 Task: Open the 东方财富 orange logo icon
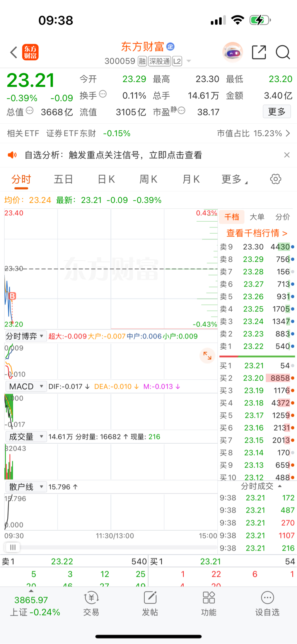pyautogui.click(x=31, y=52)
